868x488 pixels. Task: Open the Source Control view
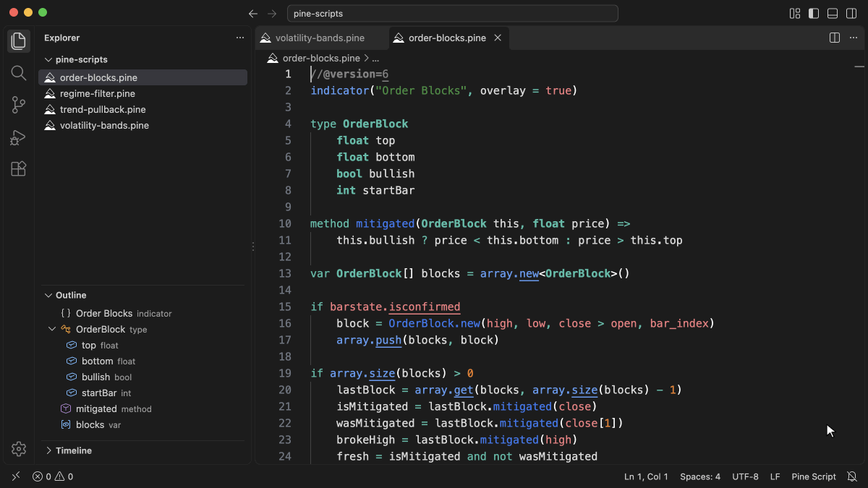[x=19, y=105]
